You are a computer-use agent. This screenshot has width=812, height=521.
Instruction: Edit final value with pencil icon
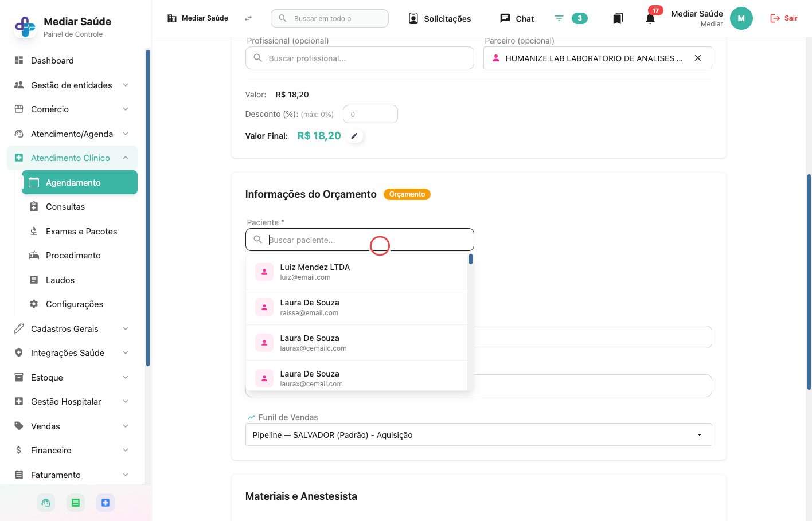click(354, 136)
